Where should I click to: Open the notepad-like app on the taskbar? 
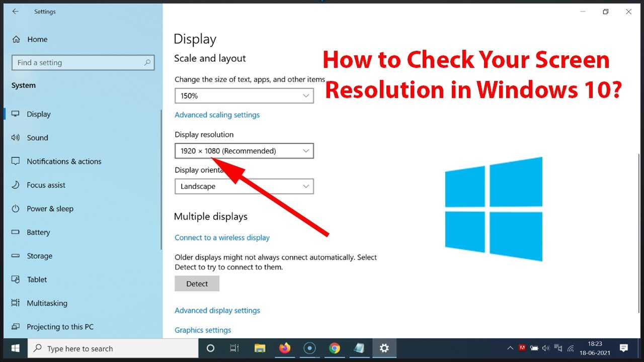(359, 348)
